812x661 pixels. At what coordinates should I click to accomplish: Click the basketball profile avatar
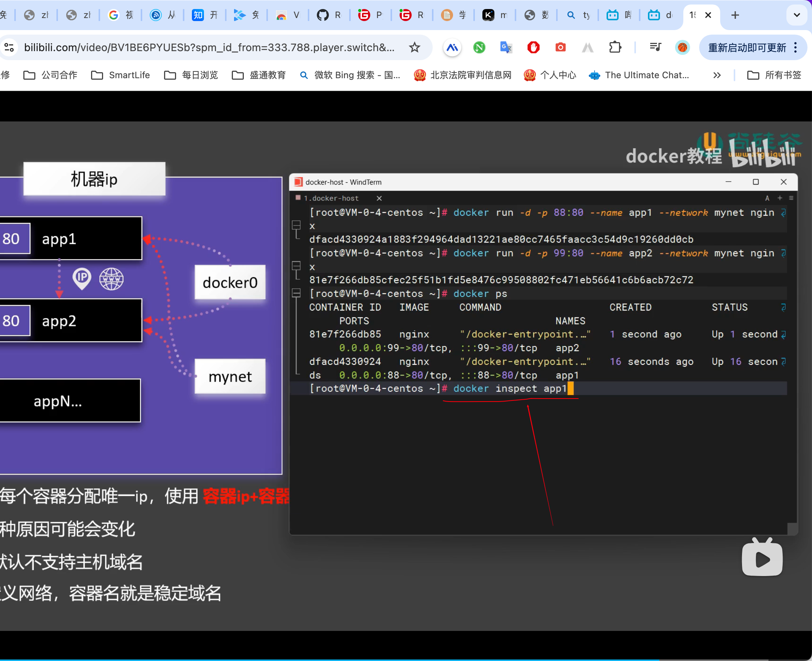click(x=683, y=48)
